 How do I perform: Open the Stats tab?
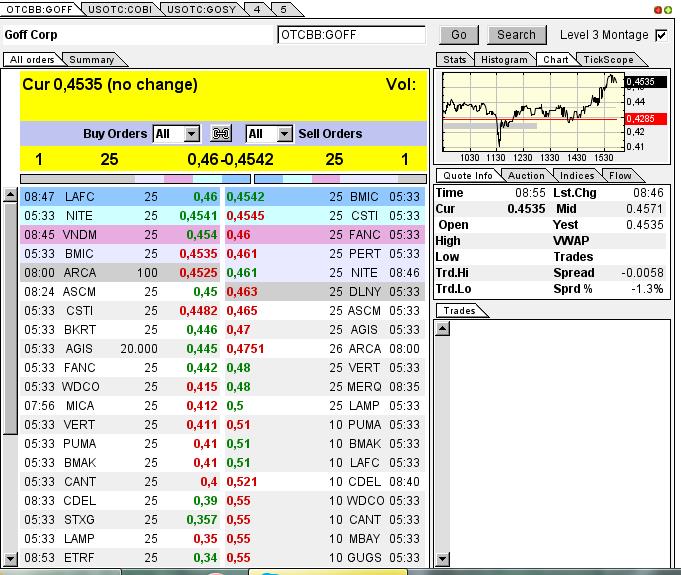click(455, 59)
